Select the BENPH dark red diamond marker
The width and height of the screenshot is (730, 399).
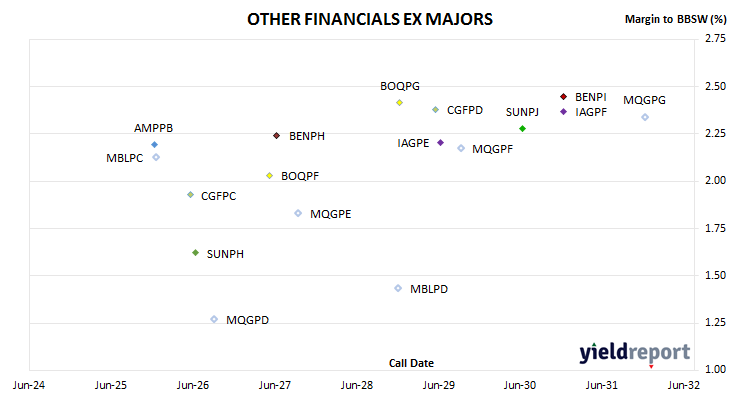pos(277,135)
